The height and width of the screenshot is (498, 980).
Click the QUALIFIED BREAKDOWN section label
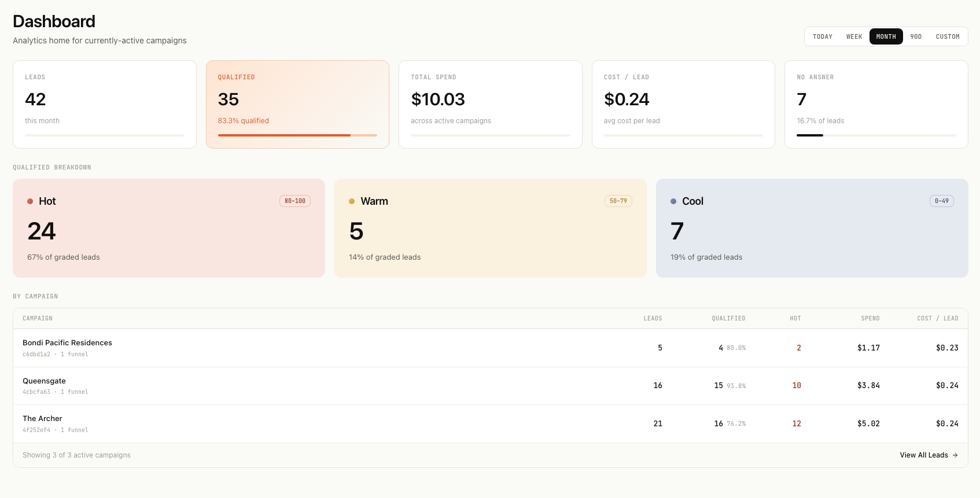[52, 168]
